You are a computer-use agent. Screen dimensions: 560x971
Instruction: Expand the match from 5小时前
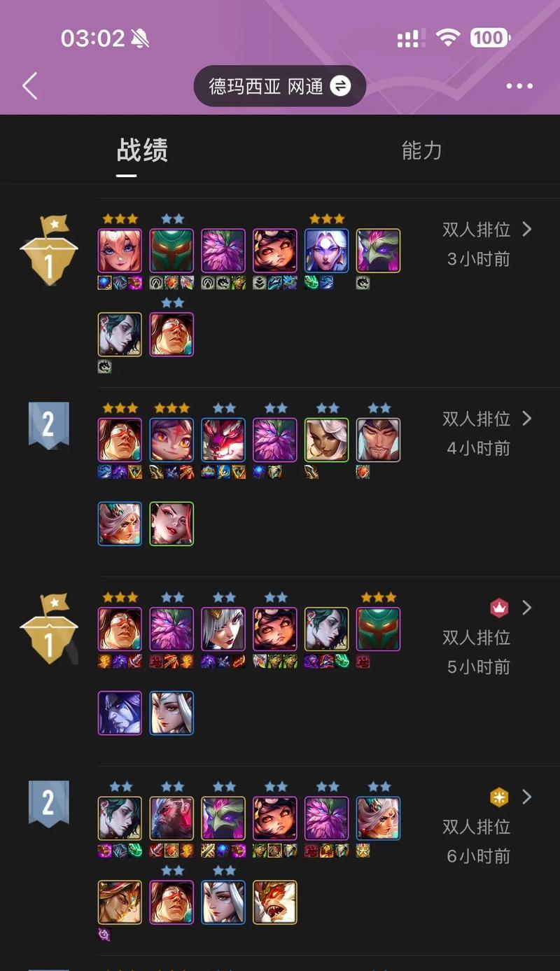(x=527, y=608)
